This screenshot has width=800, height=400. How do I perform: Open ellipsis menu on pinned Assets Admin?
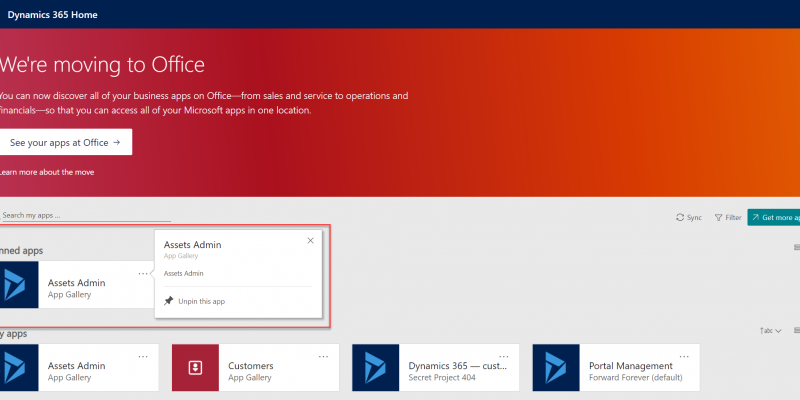tap(143, 274)
